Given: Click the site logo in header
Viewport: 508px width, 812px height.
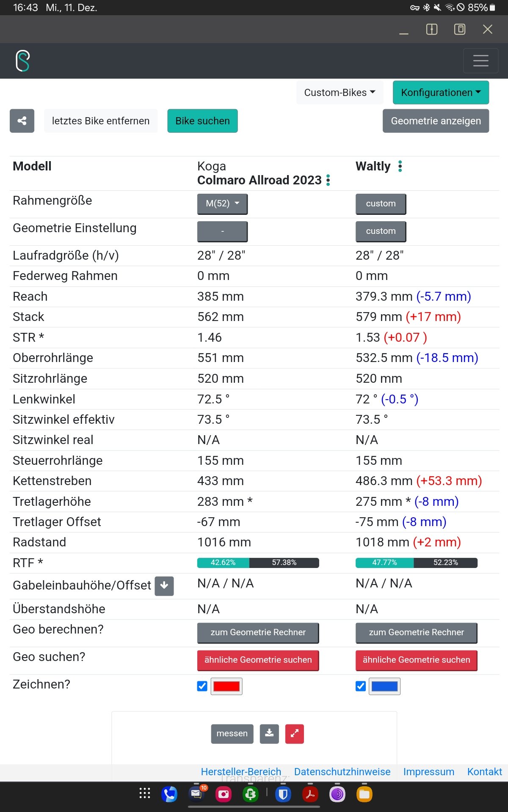Looking at the screenshot, I should (23, 61).
